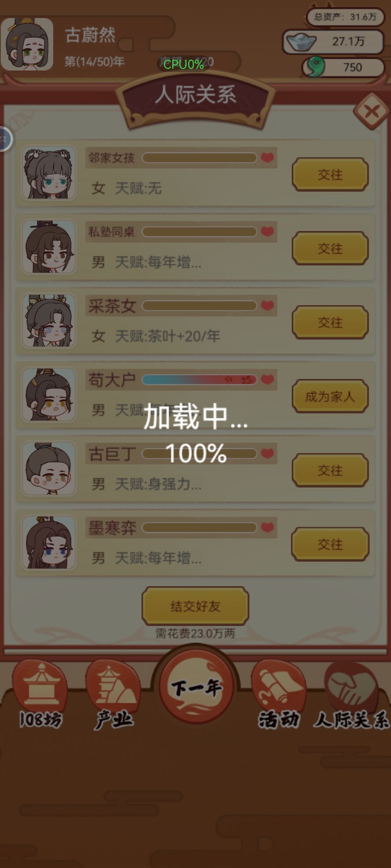Click 交往 button for 采茶女
The height and width of the screenshot is (868, 391).
coord(330,322)
